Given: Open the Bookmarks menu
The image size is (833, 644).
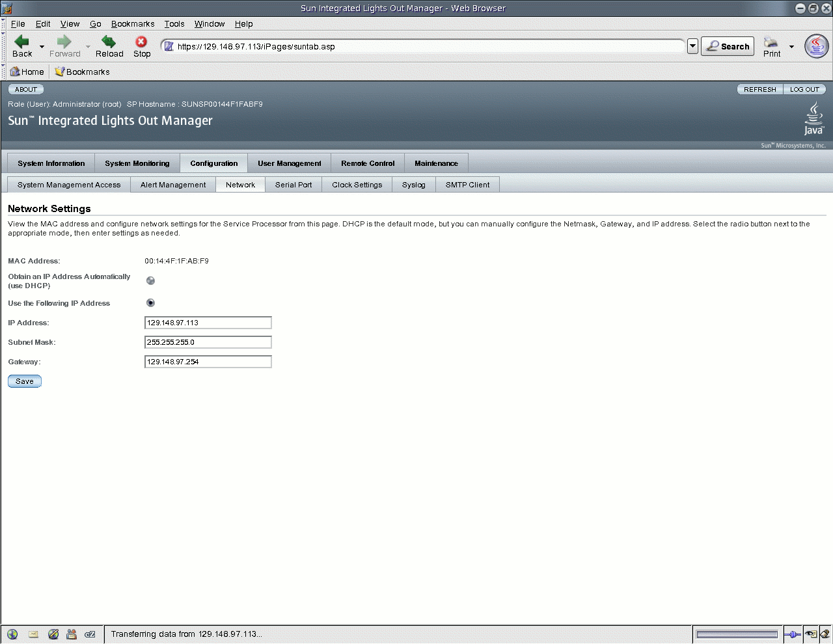Looking at the screenshot, I should (x=133, y=24).
